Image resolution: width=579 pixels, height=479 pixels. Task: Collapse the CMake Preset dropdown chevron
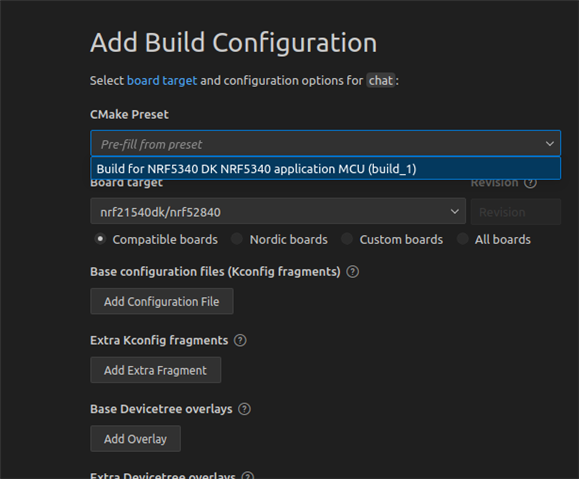(x=549, y=143)
